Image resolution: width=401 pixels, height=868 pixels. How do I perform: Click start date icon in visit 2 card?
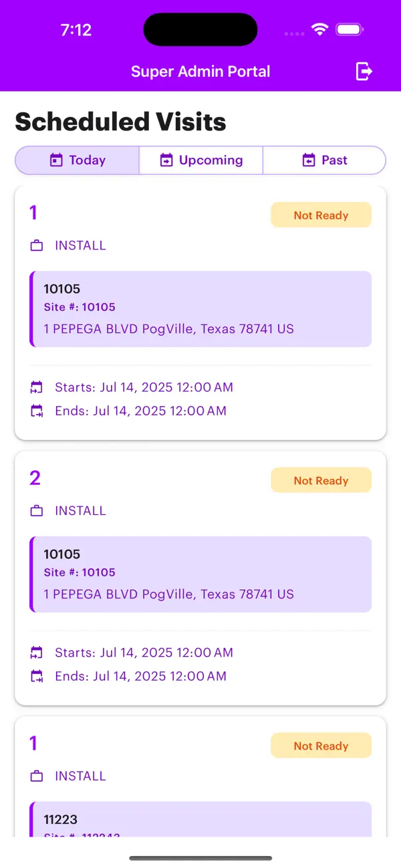[37, 653]
